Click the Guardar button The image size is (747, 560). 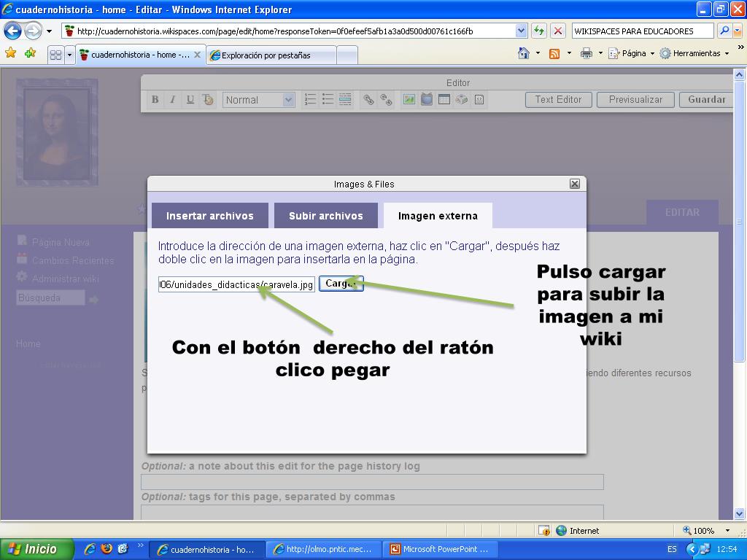pos(706,99)
